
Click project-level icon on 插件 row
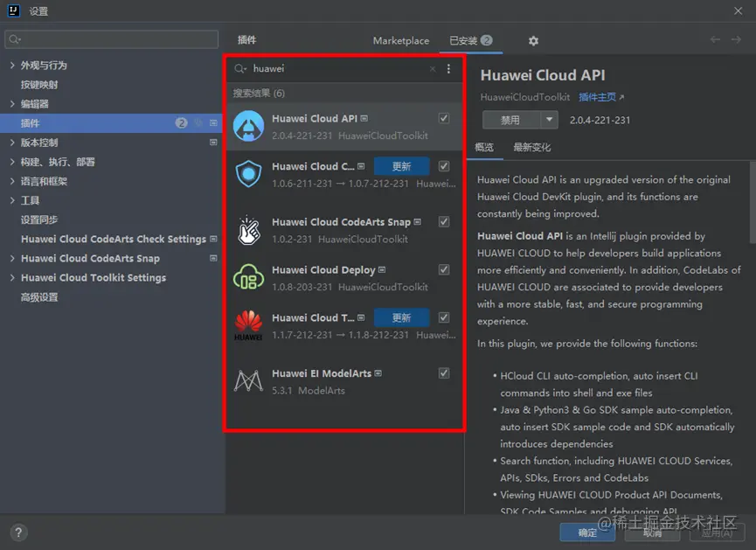tap(213, 123)
